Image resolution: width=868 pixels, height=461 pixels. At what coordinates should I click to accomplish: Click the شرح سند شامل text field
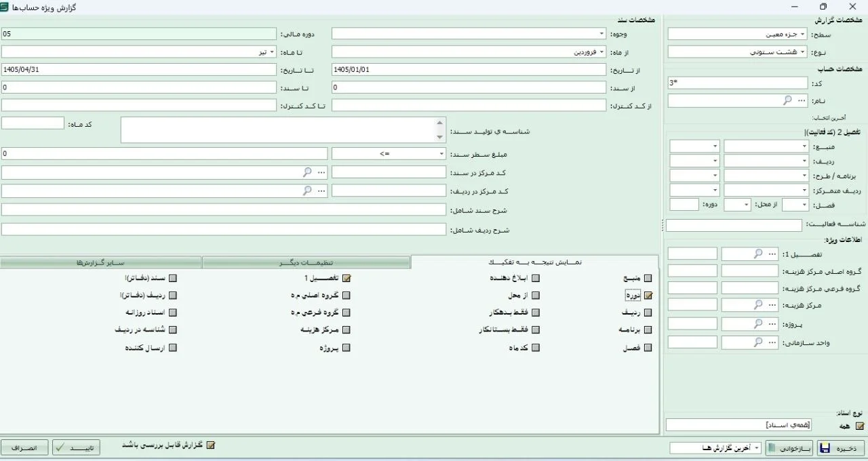(x=224, y=209)
